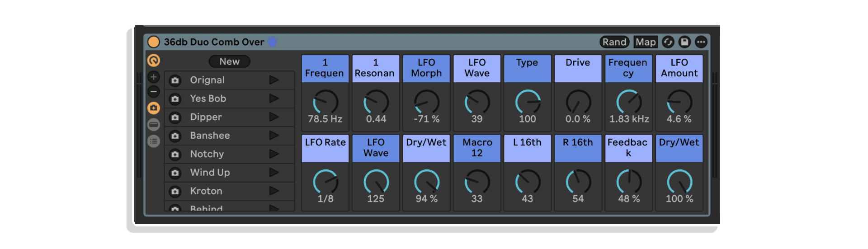
Task: Click the LFO Amount macro knob
Action: tap(679, 102)
